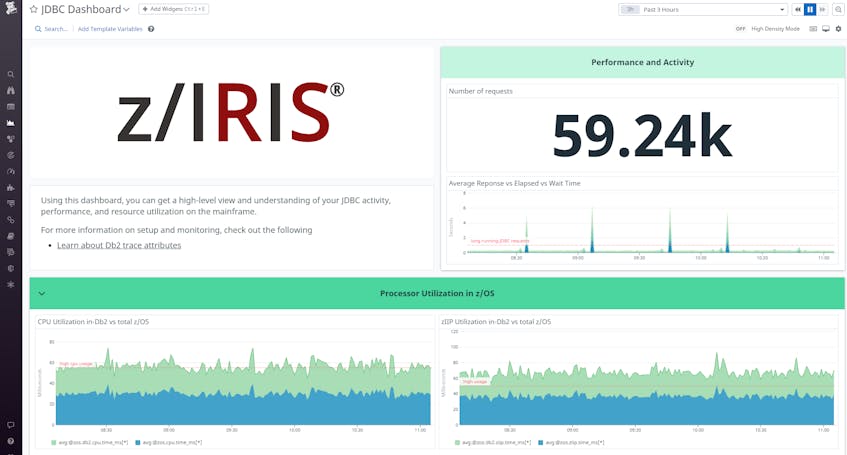The image size is (847, 455).
Task: Pause live dashboard updates
Action: [810, 9]
